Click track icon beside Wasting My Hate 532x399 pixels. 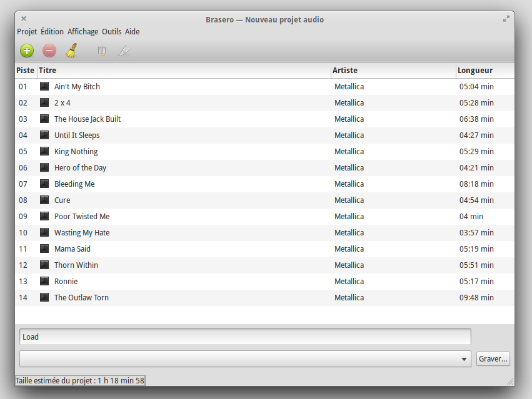44,232
